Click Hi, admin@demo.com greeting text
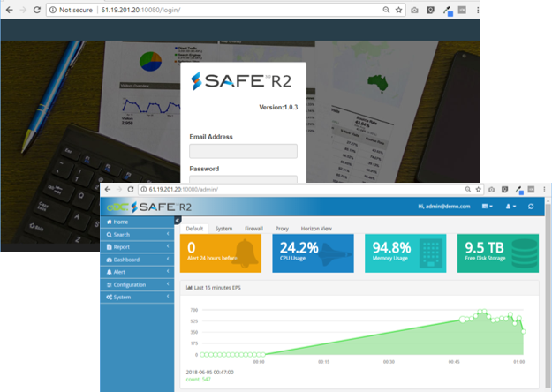 444,207
